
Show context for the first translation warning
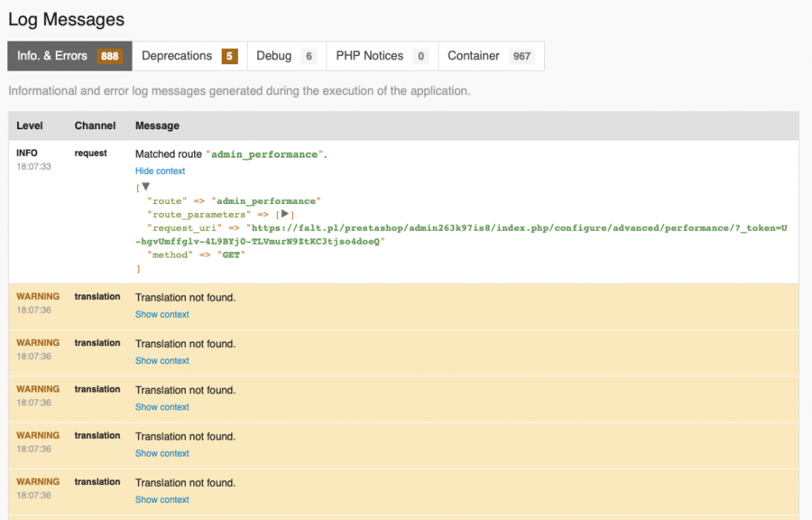(162, 314)
